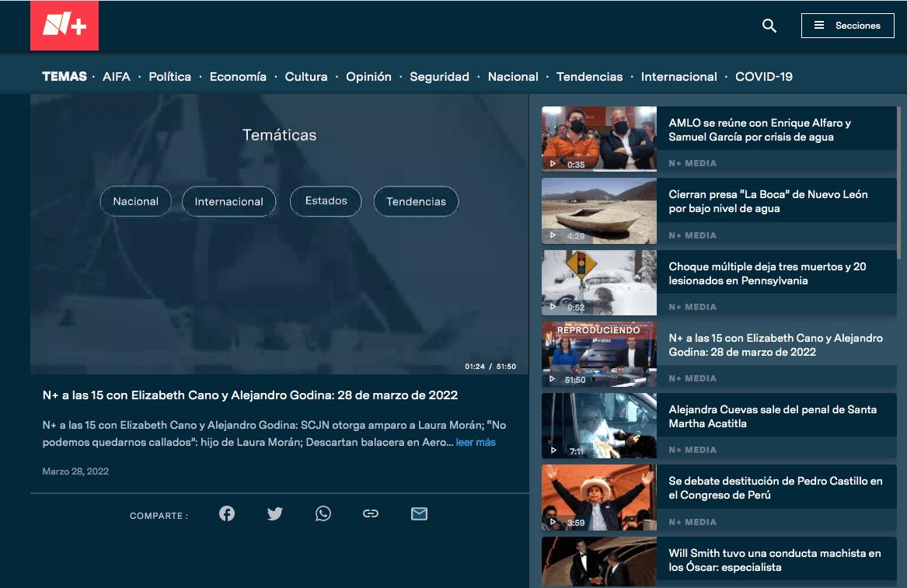Click N+ MEDIA label under AMLO headline
The image size is (907, 588).
click(692, 164)
